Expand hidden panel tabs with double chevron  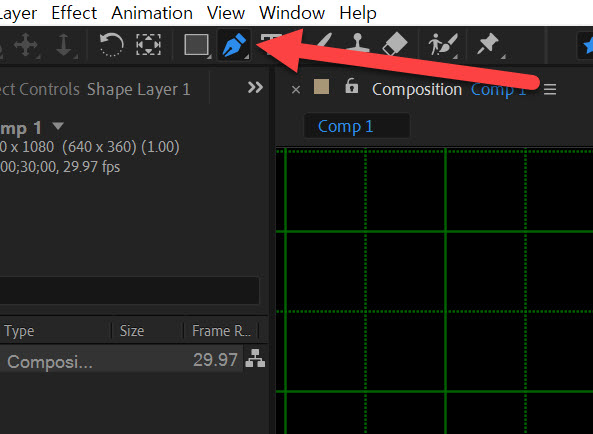click(x=255, y=88)
